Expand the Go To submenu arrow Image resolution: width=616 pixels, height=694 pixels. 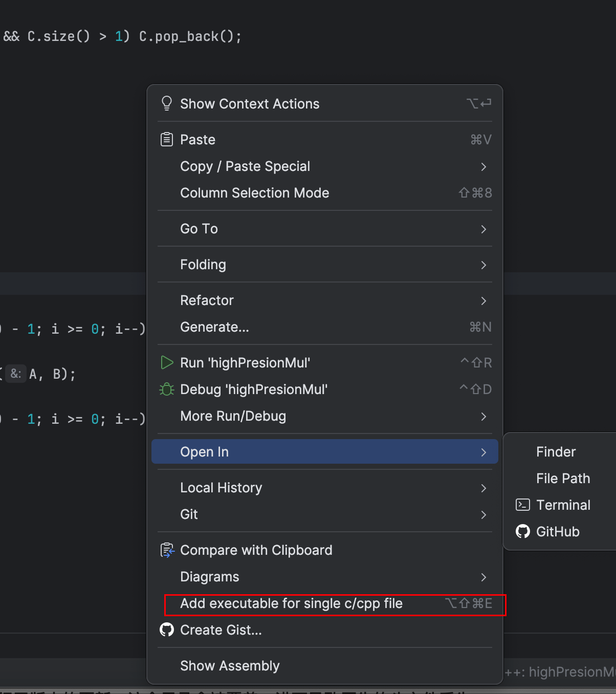point(483,229)
